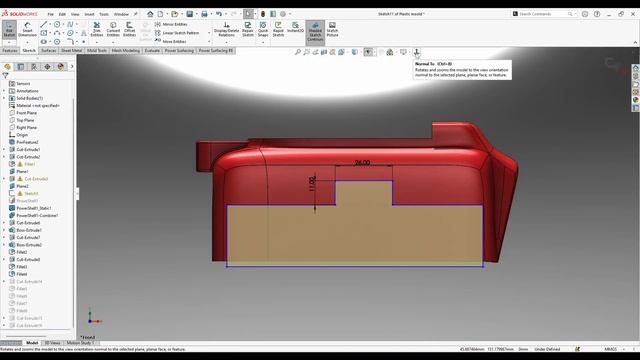Image resolution: width=640 pixels, height=360 pixels.
Task: Expand the Solid Bodies(1) tree node
Action: [x=4, y=98]
